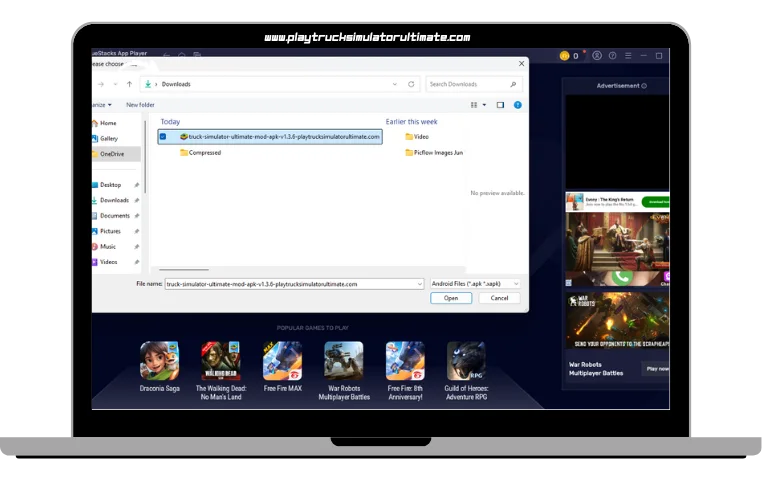Click the horizontal scrollbar in file list

(184, 269)
